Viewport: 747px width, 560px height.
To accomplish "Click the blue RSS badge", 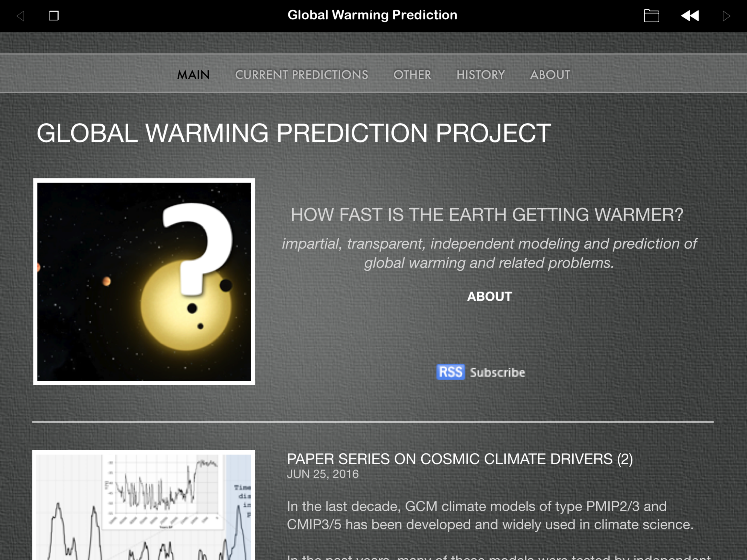I will pos(451,372).
